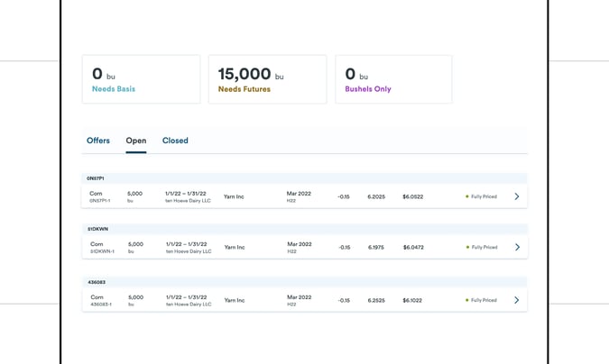Click the 6.1975 futures price
609x364 pixels.
(x=376, y=247)
